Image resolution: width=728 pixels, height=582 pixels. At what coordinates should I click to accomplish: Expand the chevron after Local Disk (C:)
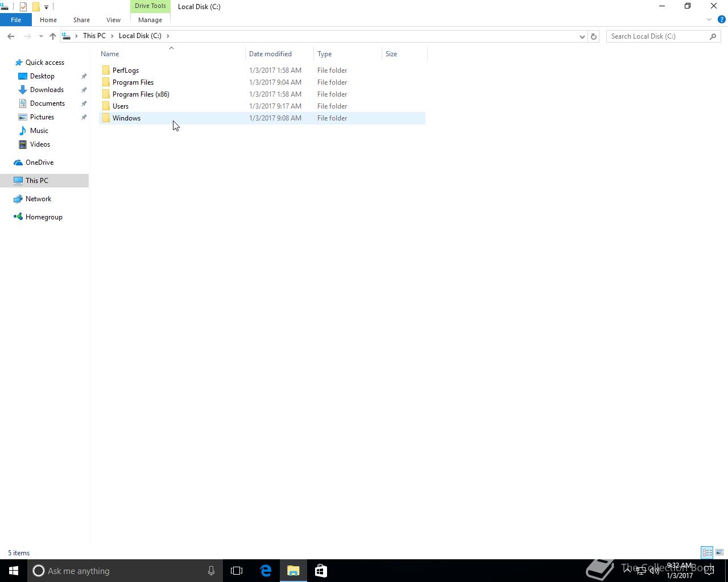point(168,36)
